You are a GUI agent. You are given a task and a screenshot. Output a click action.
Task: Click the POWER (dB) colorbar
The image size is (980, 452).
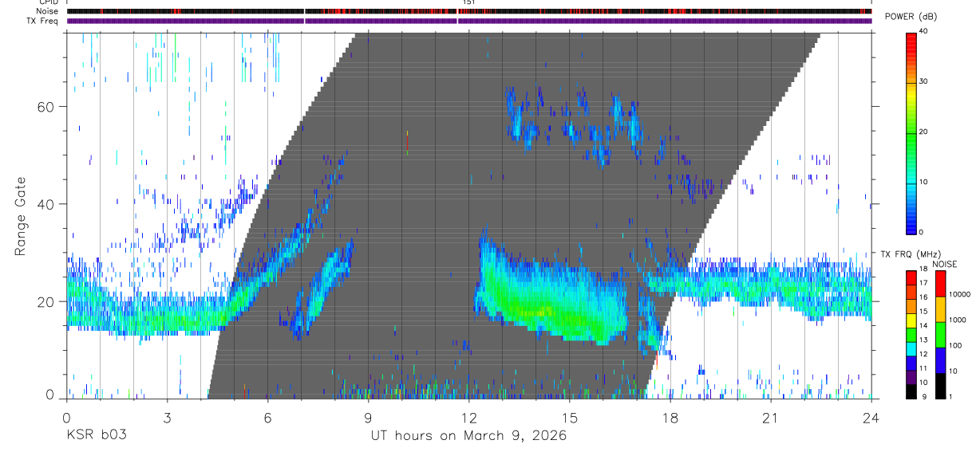pyautogui.click(x=911, y=132)
